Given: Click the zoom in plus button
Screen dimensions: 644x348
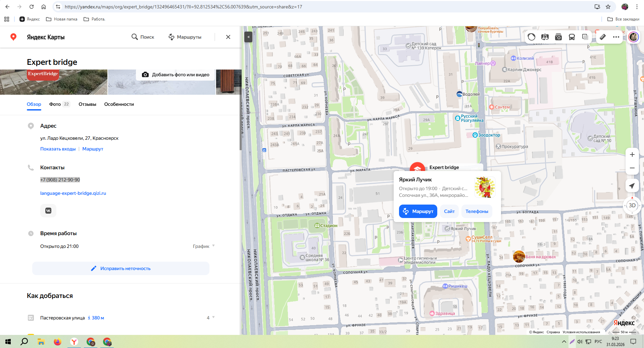Looking at the screenshot, I should pos(632,155).
